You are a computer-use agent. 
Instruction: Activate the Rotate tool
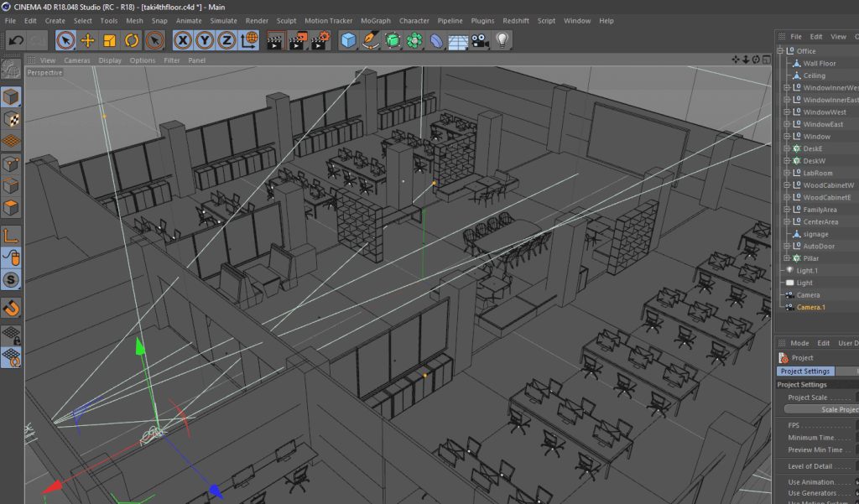(x=132, y=40)
